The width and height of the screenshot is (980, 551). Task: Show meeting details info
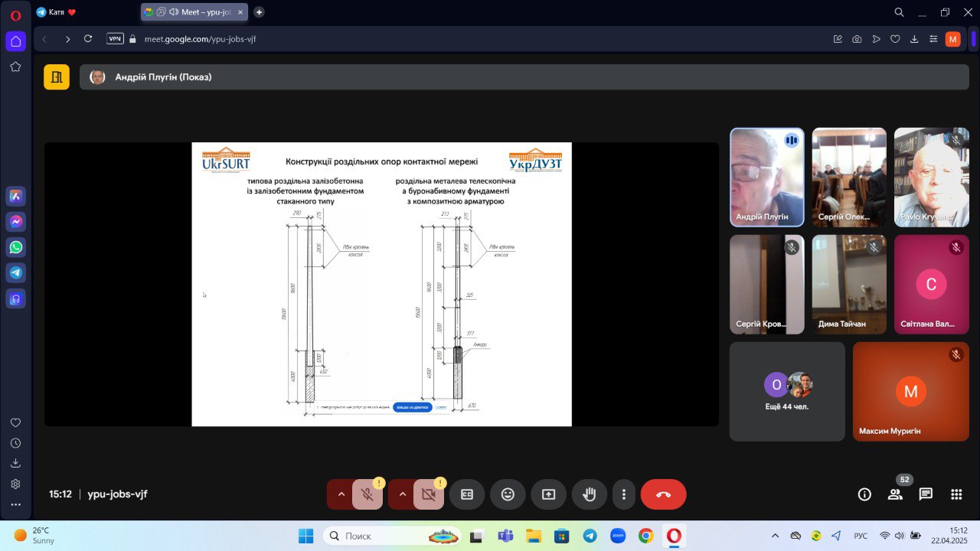coord(864,494)
